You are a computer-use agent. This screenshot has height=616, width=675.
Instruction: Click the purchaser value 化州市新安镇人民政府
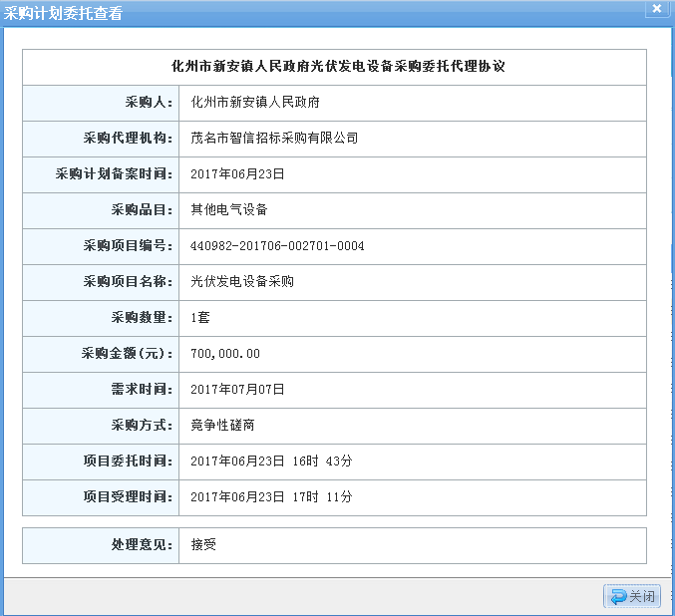254,103
